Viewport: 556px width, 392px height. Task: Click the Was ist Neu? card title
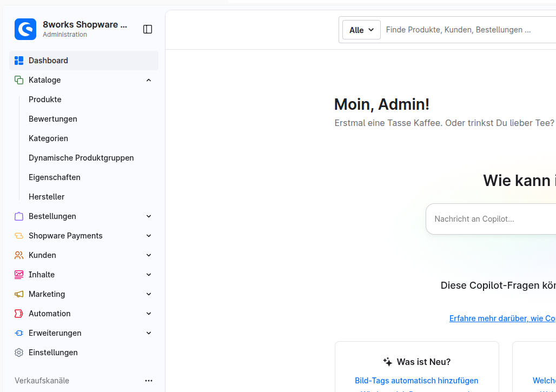(423, 362)
